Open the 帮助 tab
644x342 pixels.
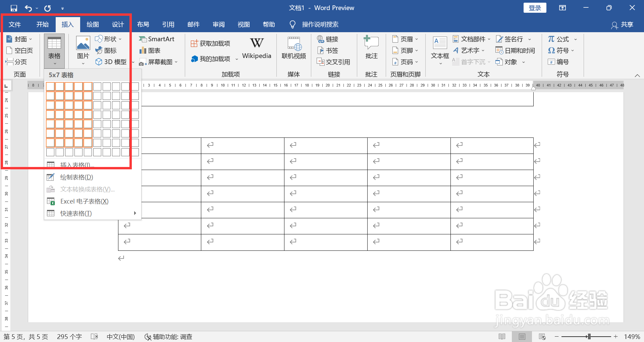(269, 24)
